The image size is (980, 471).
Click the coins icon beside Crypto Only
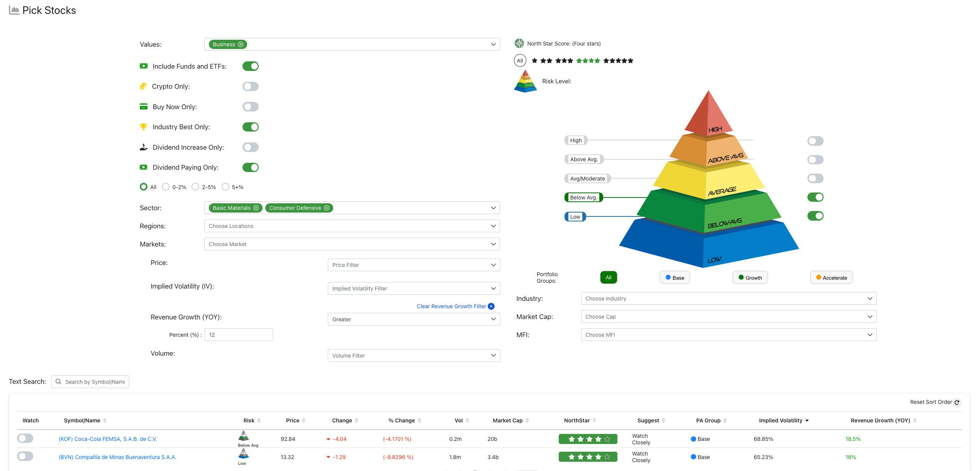point(143,86)
